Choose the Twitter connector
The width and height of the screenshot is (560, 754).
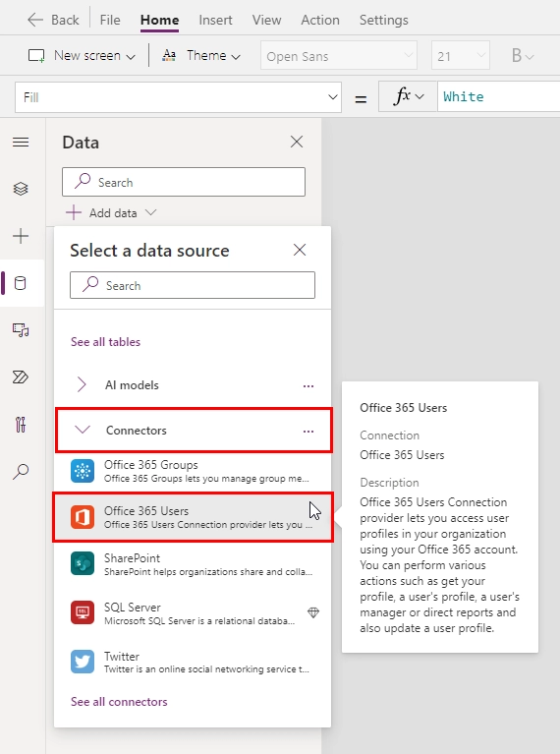pos(193,662)
